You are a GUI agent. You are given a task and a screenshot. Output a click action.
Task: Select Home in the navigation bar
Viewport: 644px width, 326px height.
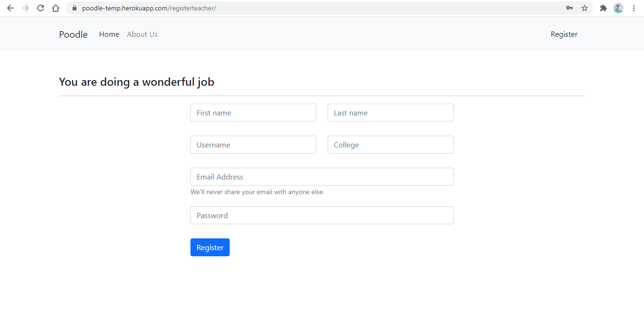click(x=109, y=34)
